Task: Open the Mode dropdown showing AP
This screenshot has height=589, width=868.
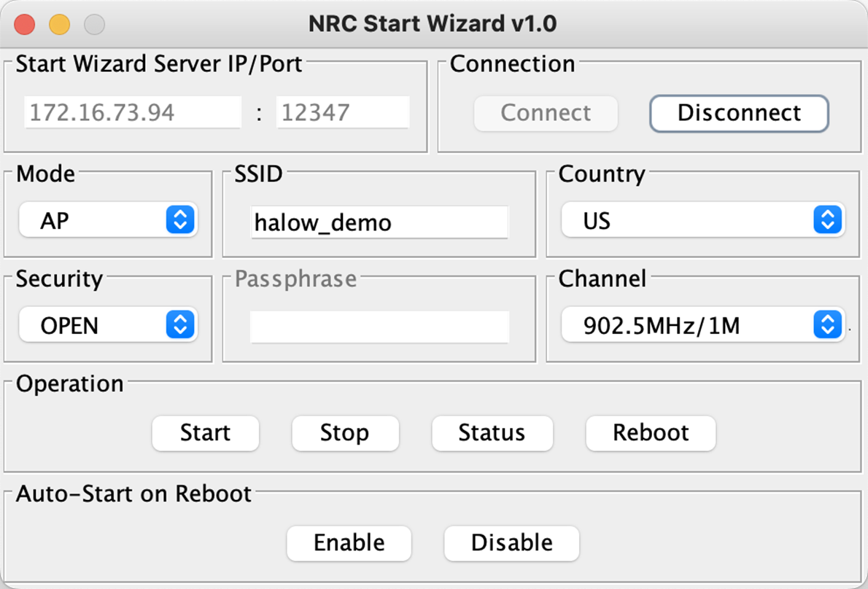Action: [107, 220]
